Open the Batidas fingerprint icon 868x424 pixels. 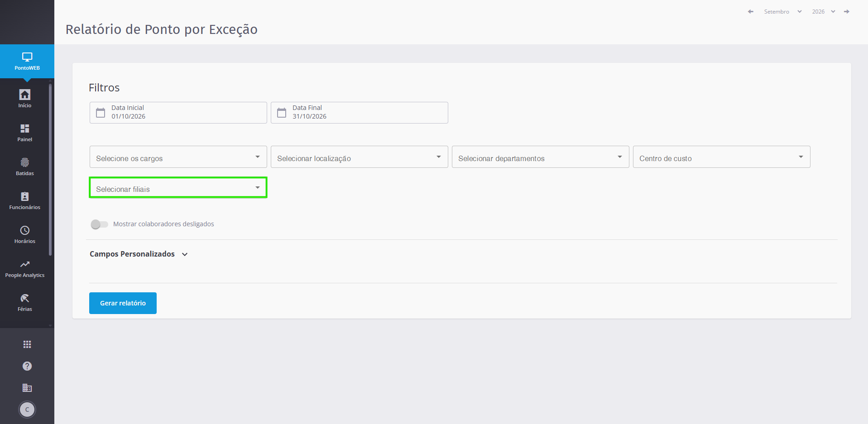tap(25, 162)
